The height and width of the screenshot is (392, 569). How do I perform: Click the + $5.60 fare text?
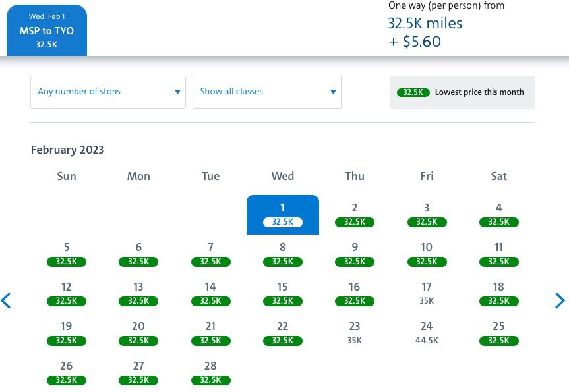click(412, 41)
